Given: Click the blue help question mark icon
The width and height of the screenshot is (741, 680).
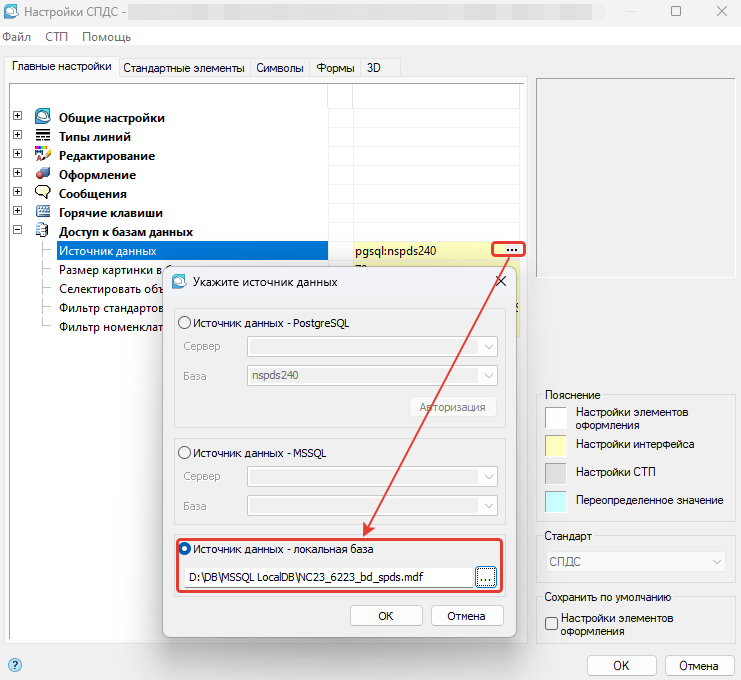Looking at the screenshot, I should click(14, 665).
